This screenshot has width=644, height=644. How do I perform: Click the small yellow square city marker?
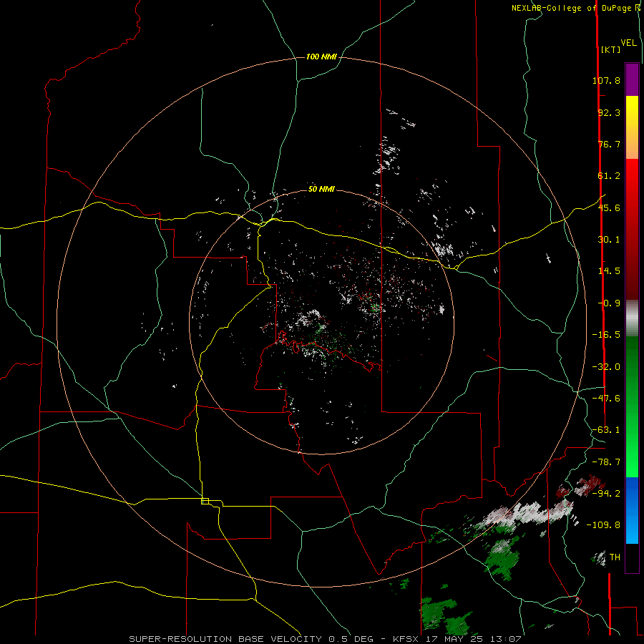[x=205, y=501]
